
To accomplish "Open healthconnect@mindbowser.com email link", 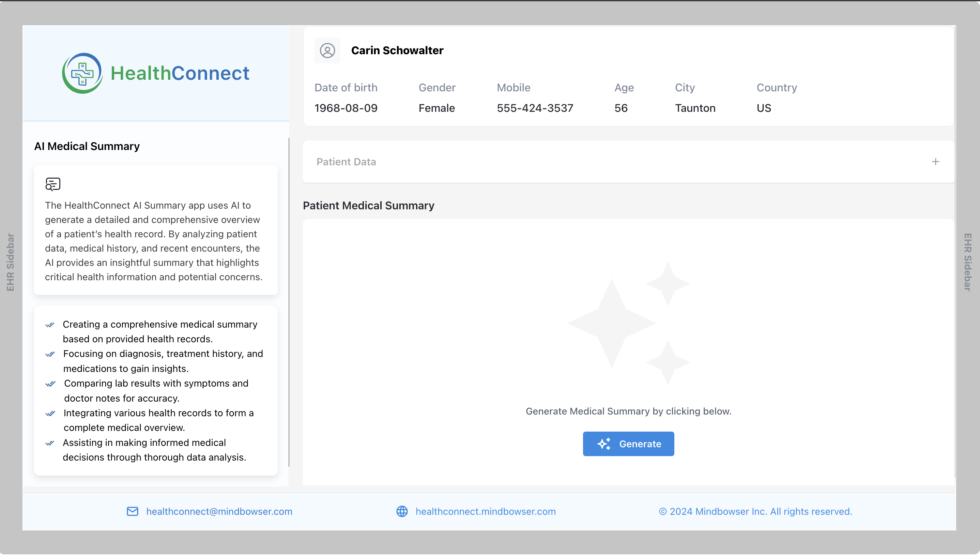I will pyautogui.click(x=219, y=511).
